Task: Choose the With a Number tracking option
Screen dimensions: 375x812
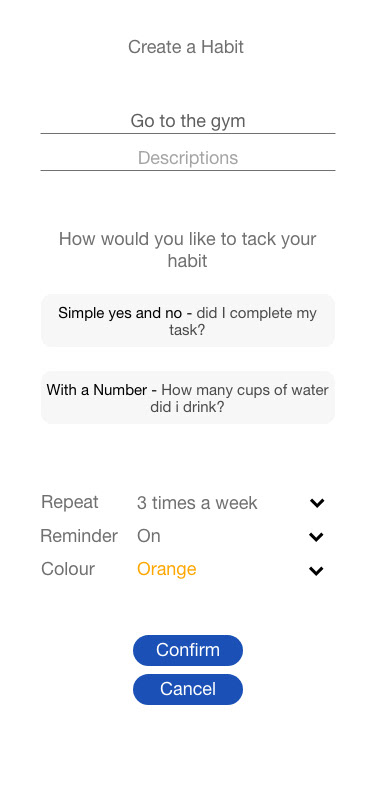Action: point(188,397)
